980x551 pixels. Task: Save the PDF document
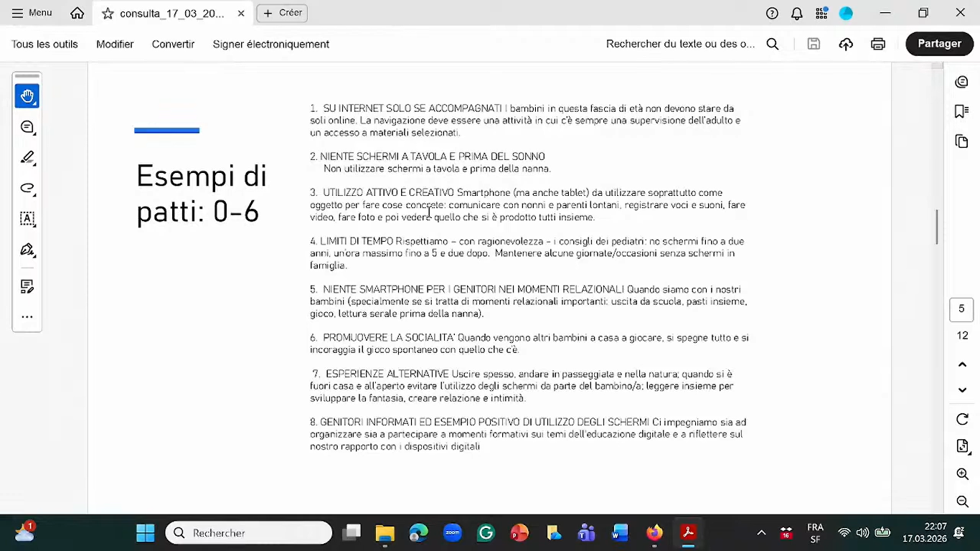pyautogui.click(x=814, y=44)
